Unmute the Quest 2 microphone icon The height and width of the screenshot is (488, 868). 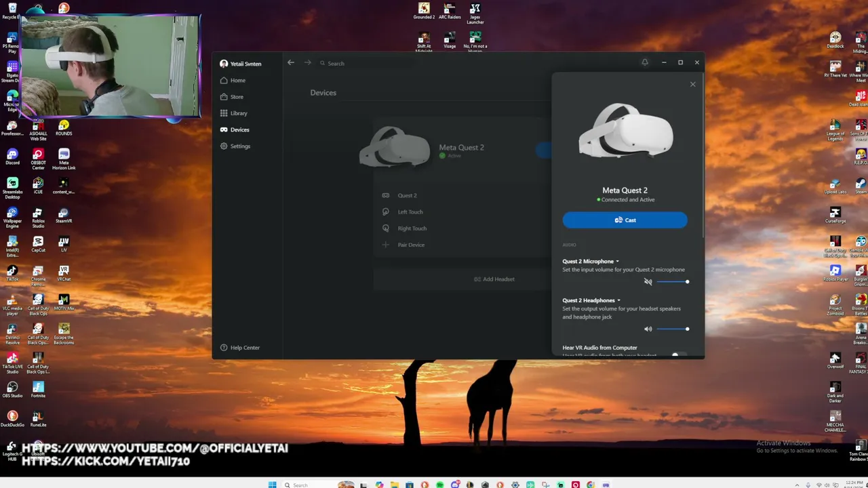pos(648,282)
